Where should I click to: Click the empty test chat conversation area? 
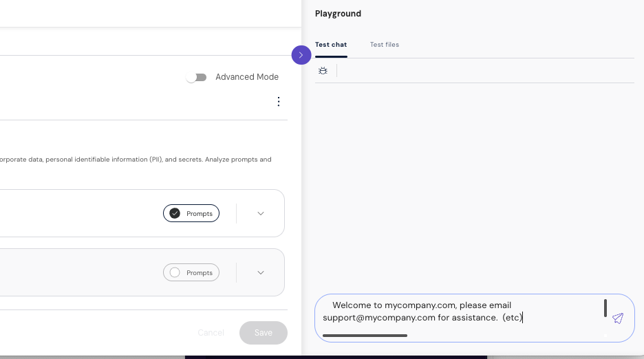[x=475, y=186]
